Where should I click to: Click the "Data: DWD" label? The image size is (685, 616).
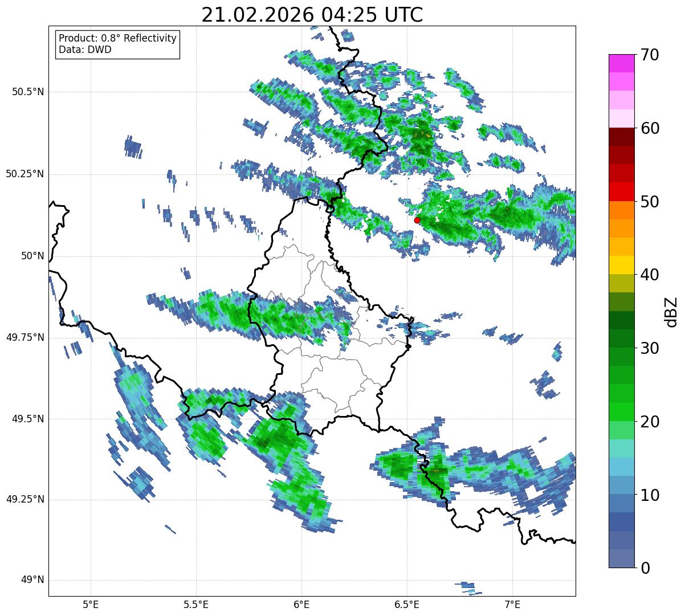pyautogui.click(x=85, y=50)
